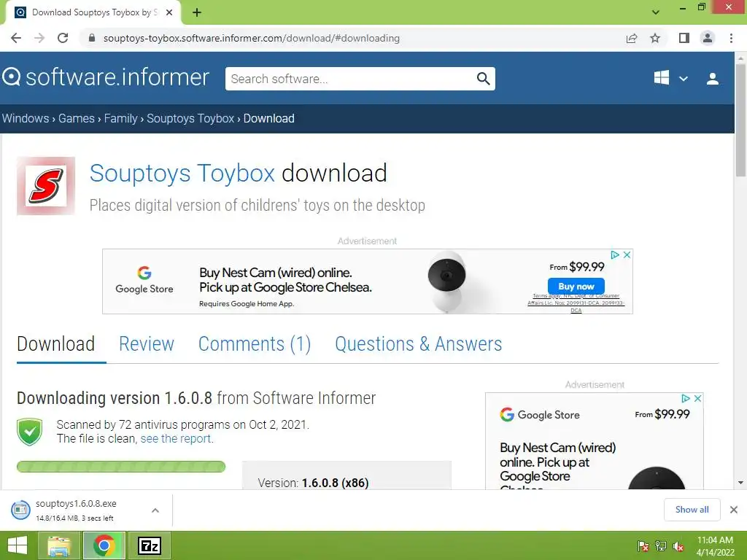Screen dimensions: 747x560
Task: Click the software.informer logo
Action: (105, 77)
